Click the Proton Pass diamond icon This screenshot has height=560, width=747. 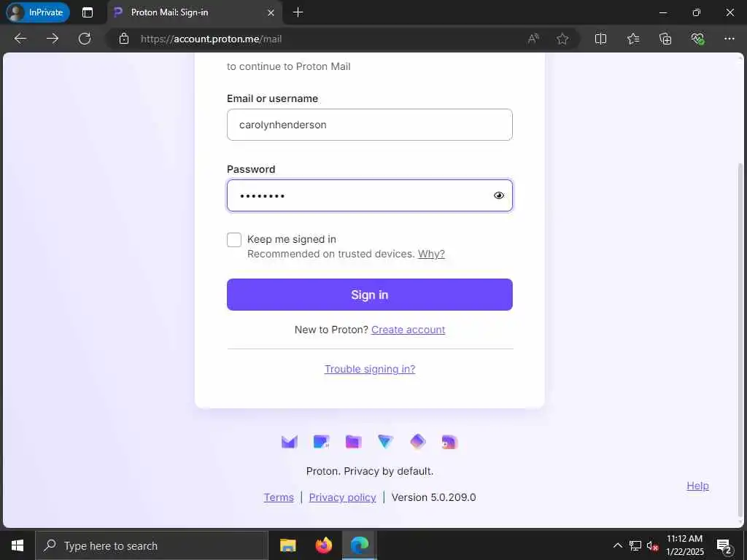tap(418, 442)
